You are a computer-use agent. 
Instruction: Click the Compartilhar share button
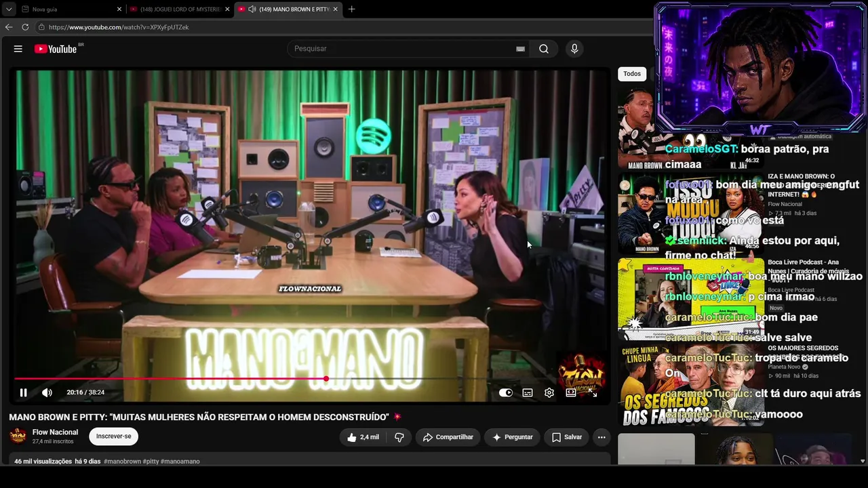click(448, 437)
